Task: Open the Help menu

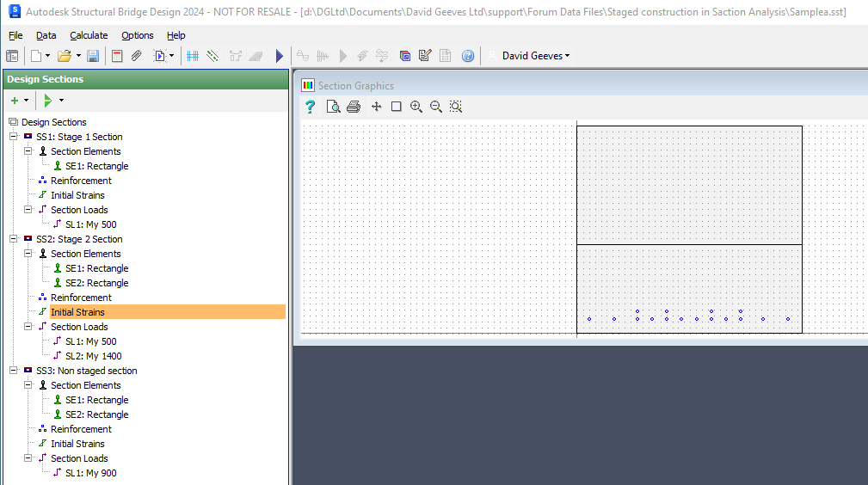Action: tap(176, 35)
